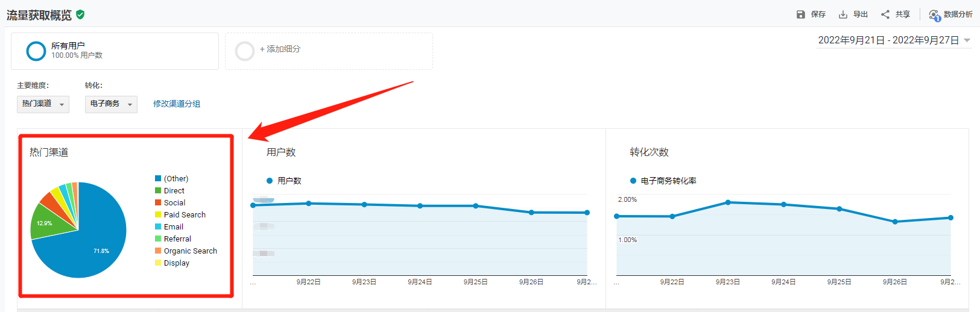The image size is (980, 312).
Task: Click the Paid Search legend label
Action: click(x=185, y=215)
